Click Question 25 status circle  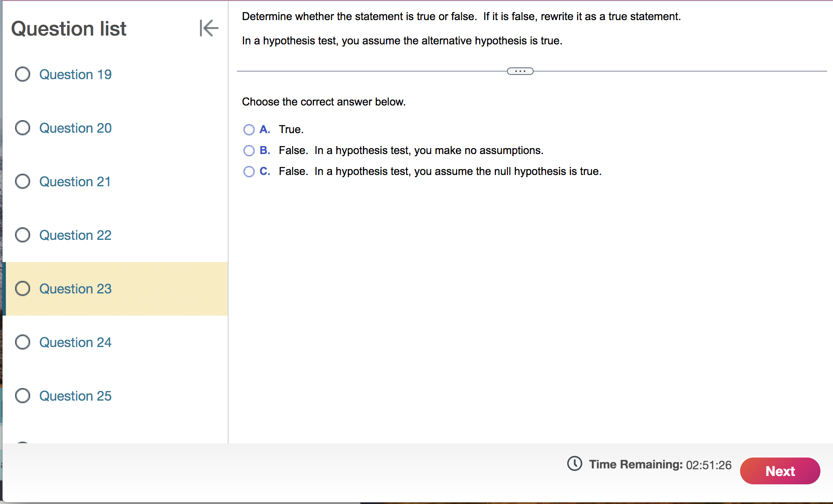(x=23, y=396)
